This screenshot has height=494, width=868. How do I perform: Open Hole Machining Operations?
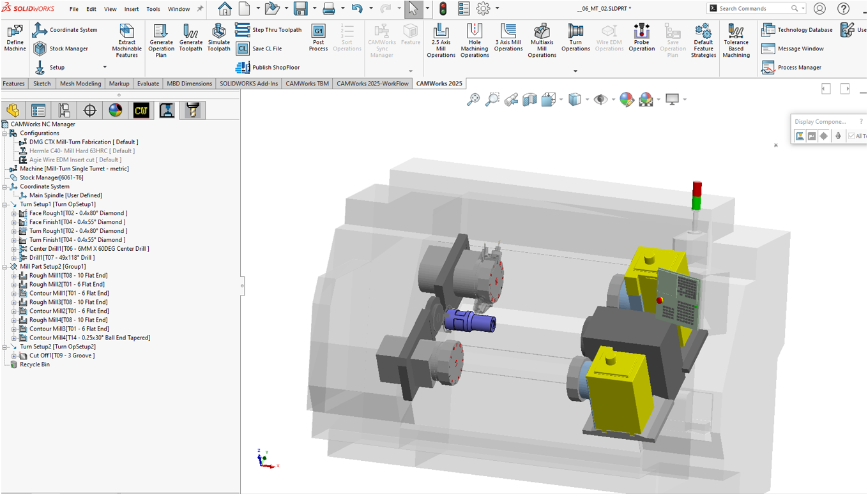(x=475, y=41)
